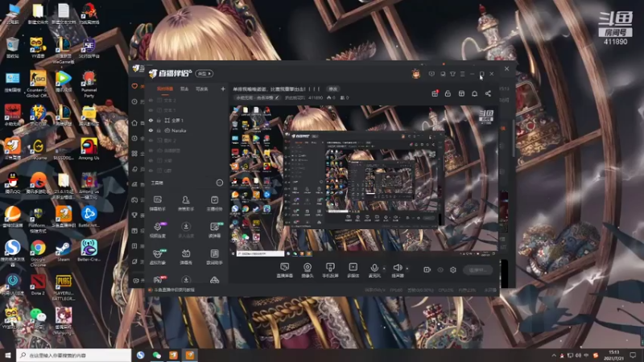Select the first orange scene tab

(165, 88)
